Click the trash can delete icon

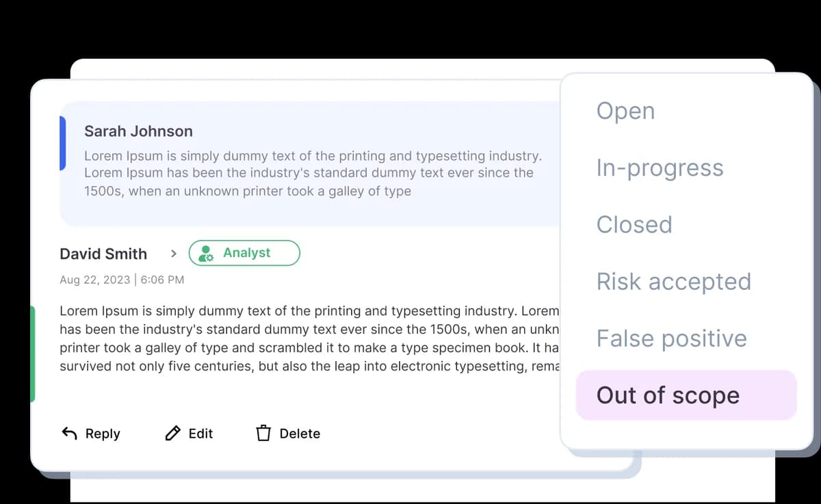click(x=263, y=434)
